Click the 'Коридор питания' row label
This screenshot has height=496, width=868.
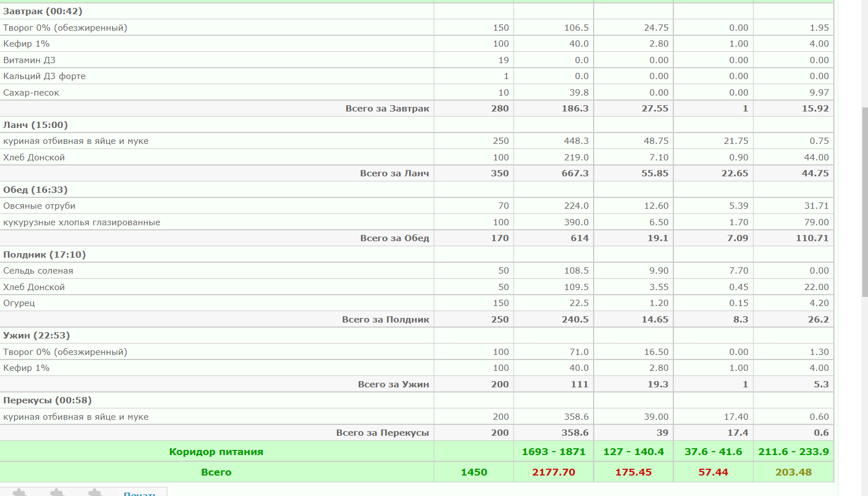[x=216, y=452]
